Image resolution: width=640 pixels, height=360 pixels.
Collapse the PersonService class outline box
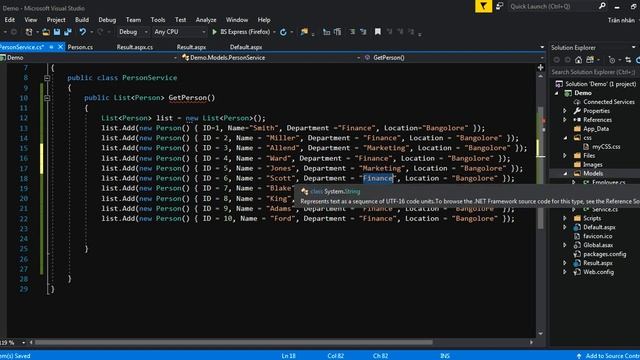click(x=47, y=78)
